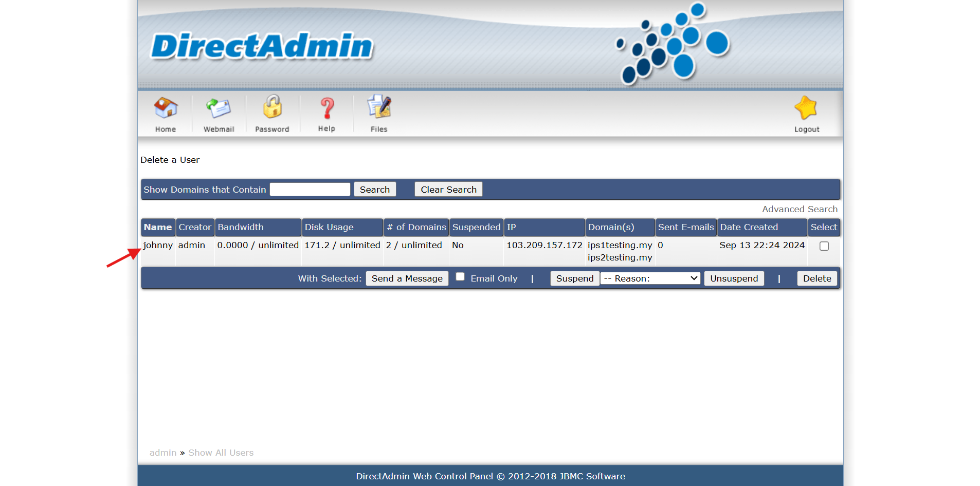
Task: Expand the Reason dropdown for suspend
Action: [x=650, y=278]
